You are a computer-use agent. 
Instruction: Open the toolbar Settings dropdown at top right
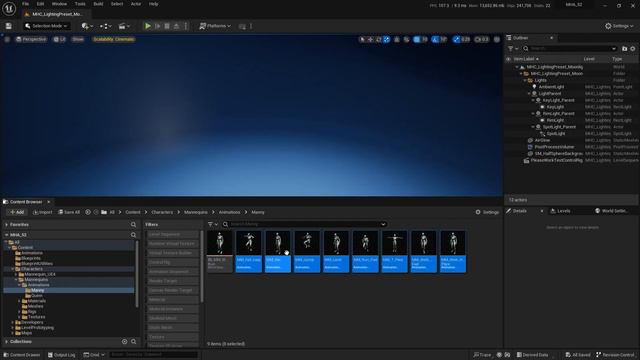pyautogui.click(x=619, y=26)
